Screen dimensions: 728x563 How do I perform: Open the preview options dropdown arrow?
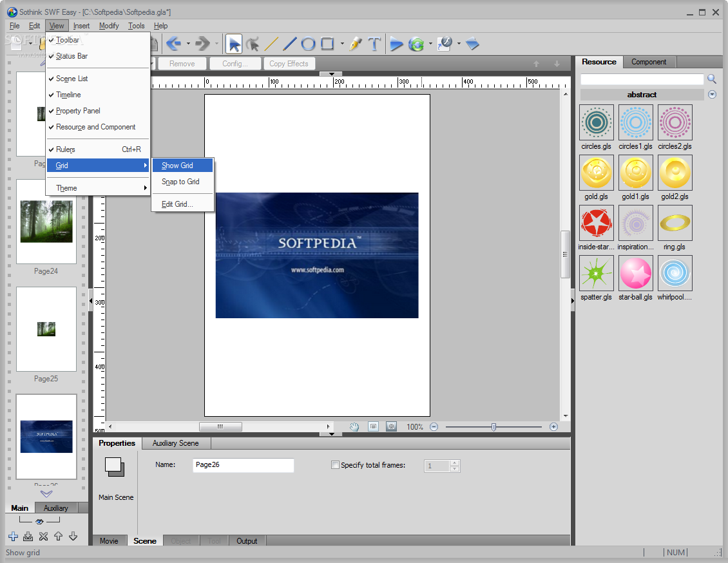[x=430, y=44]
